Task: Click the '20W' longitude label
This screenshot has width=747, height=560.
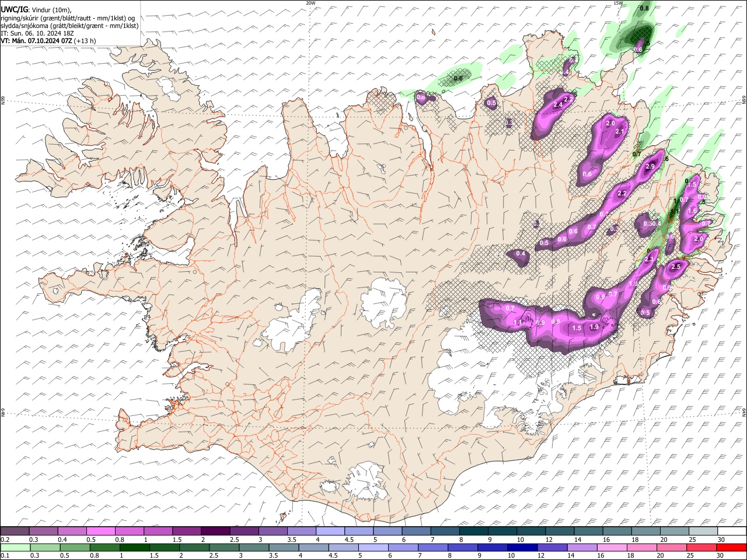Action: pyautogui.click(x=310, y=3)
